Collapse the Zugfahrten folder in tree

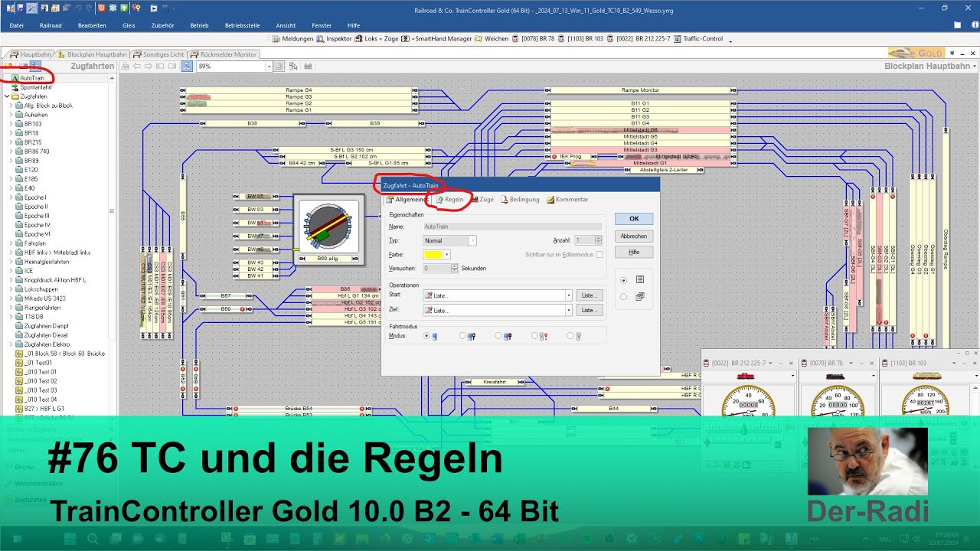point(6,96)
